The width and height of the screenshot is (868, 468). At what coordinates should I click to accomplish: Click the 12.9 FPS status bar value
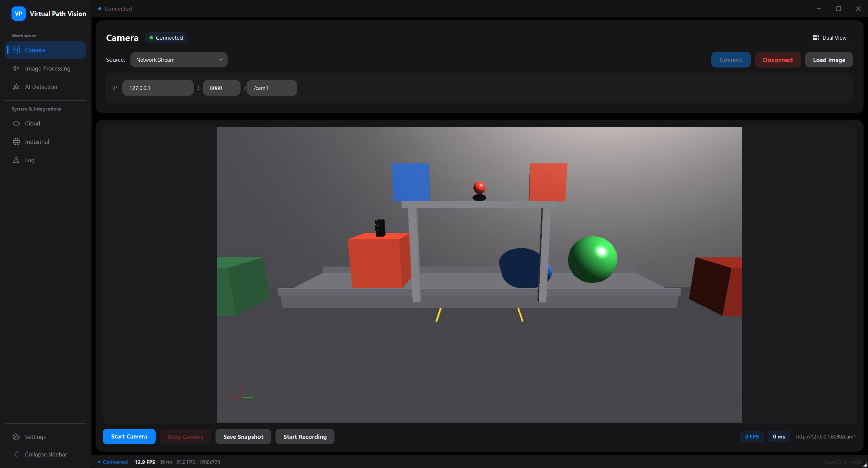click(145, 462)
